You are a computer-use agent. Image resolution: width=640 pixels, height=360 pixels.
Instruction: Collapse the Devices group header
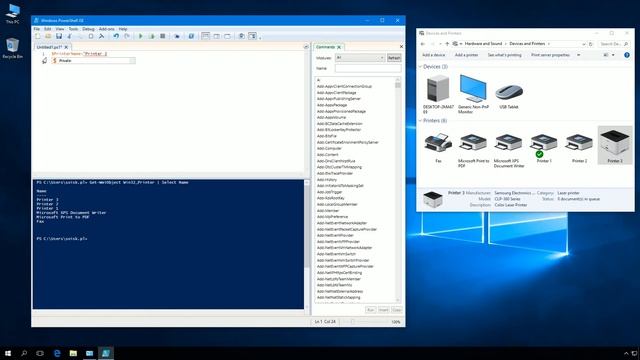tap(420, 67)
